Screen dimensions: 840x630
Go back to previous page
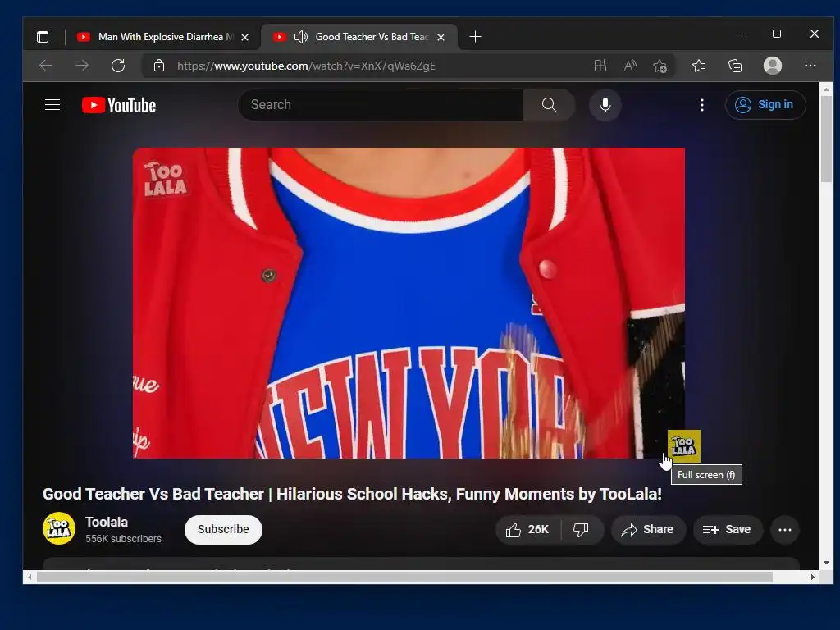coord(46,66)
